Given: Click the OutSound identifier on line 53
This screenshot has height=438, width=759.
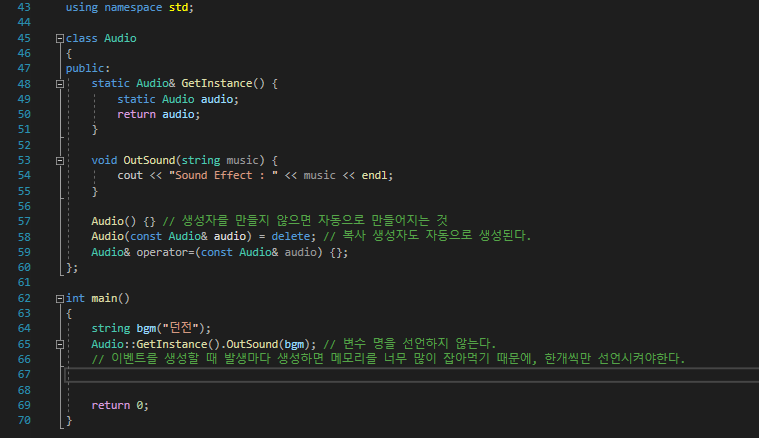Looking at the screenshot, I should point(149,160).
